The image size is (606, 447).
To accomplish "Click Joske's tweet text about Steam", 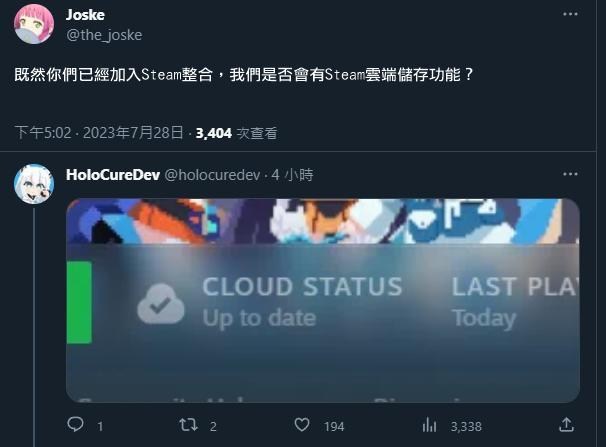I will [244, 75].
